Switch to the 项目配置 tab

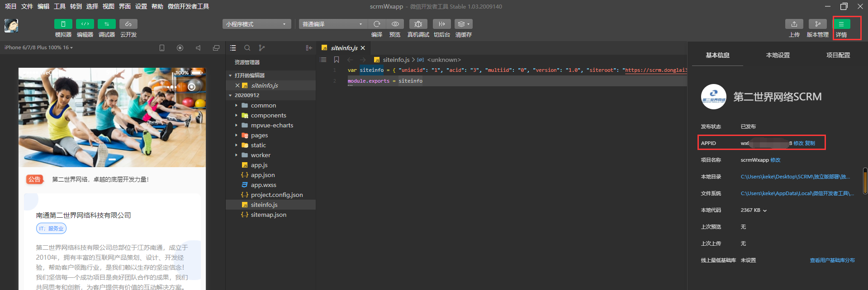point(838,55)
